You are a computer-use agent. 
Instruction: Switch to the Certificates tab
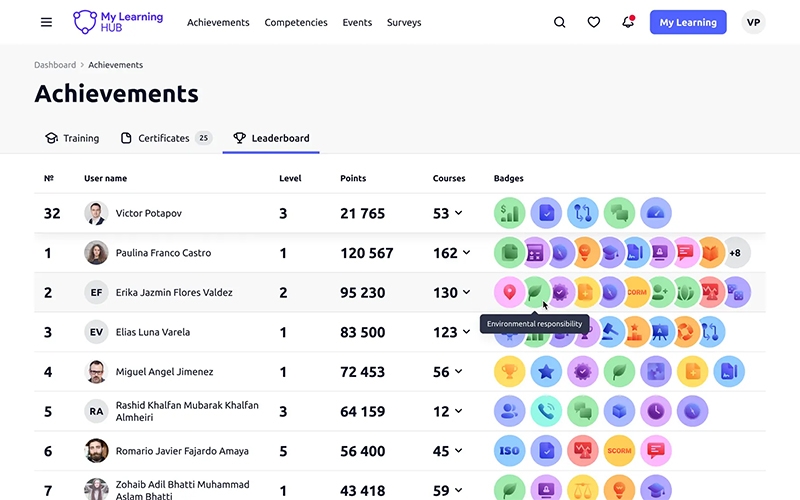pos(165,138)
